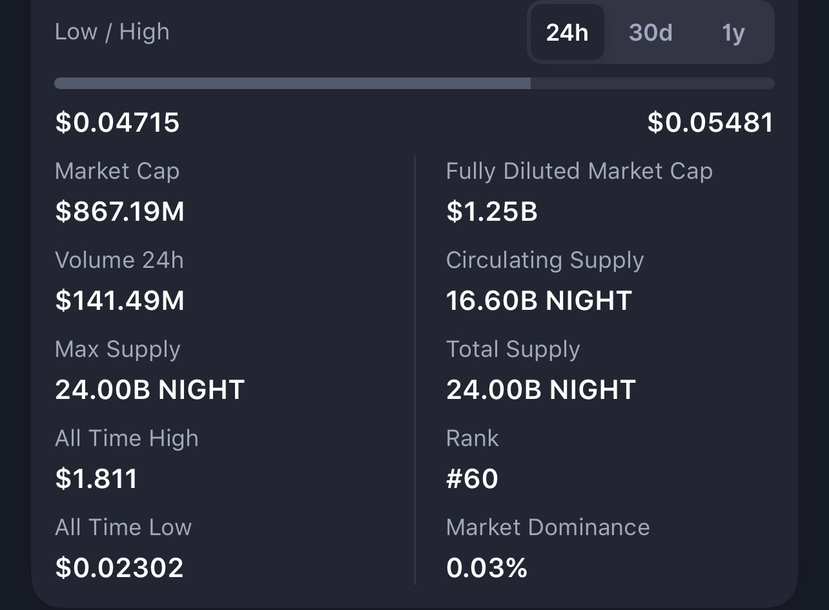Click the Volume 24h label
This screenshot has height=610, width=829.
119,260
